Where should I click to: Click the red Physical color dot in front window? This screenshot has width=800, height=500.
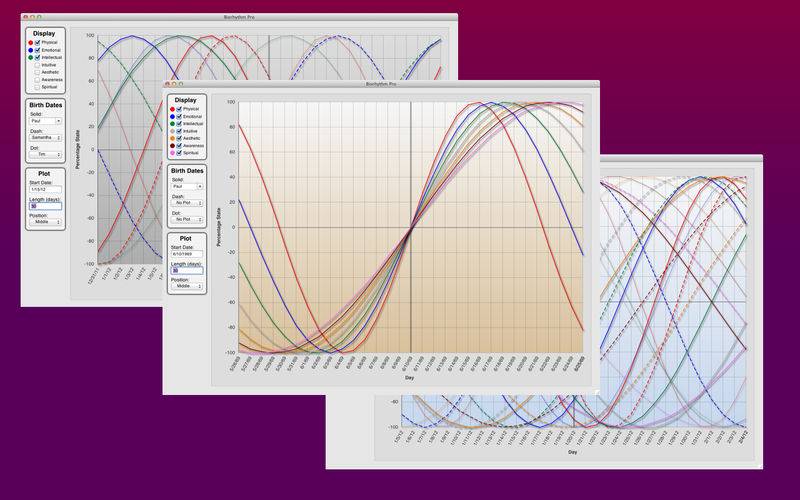click(x=171, y=109)
